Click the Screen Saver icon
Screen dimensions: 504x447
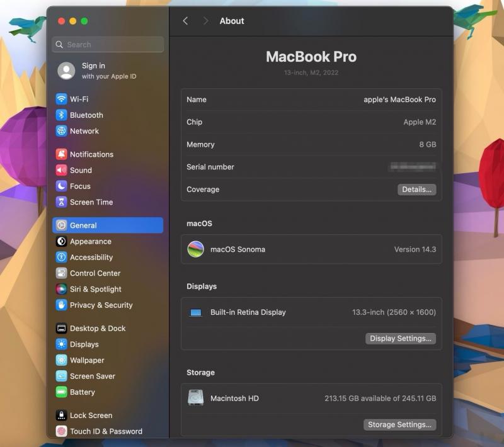coord(61,376)
